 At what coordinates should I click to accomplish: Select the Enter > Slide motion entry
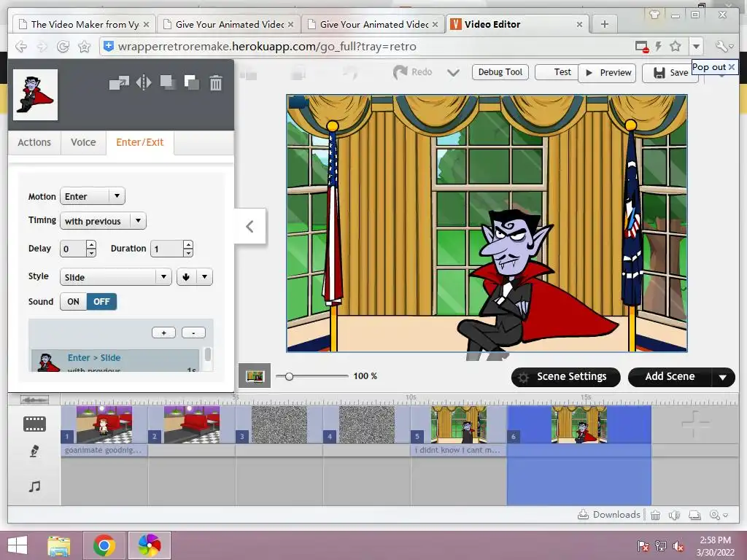[x=115, y=361]
